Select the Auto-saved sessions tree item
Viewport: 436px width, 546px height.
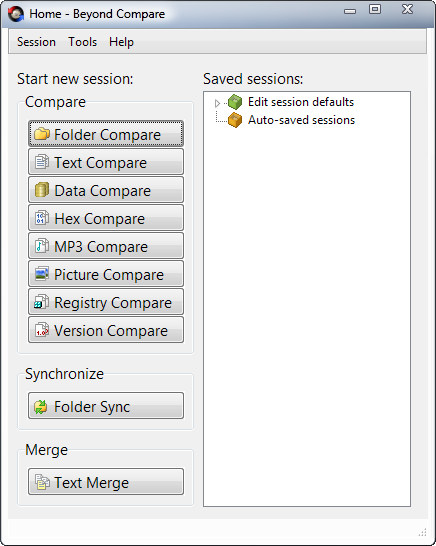301,120
